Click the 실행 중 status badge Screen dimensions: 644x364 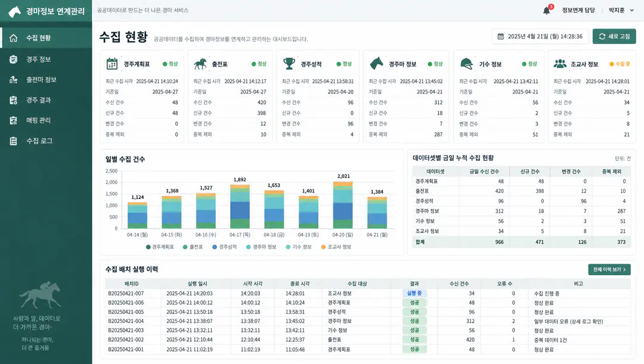[x=414, y=294]
